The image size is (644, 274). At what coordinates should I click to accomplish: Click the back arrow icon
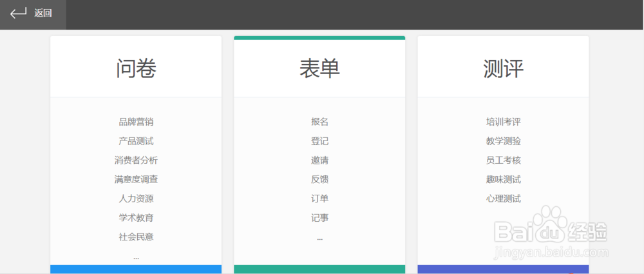[x=19, y=13]
